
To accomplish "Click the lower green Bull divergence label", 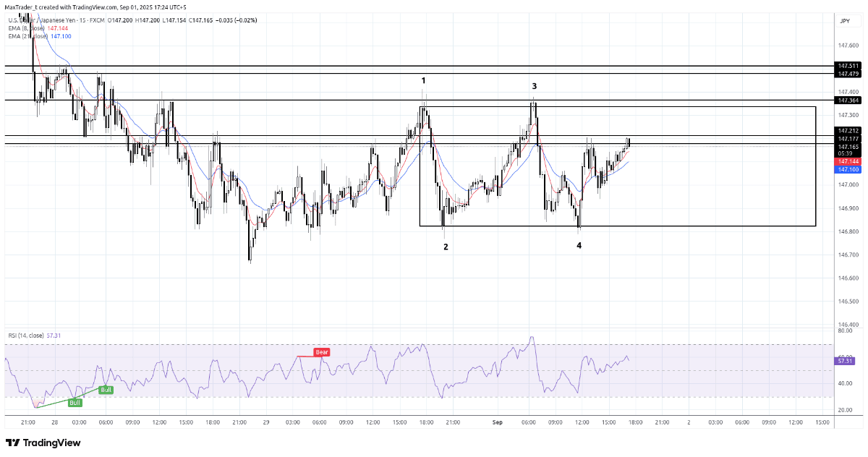I will coord(75,403).
